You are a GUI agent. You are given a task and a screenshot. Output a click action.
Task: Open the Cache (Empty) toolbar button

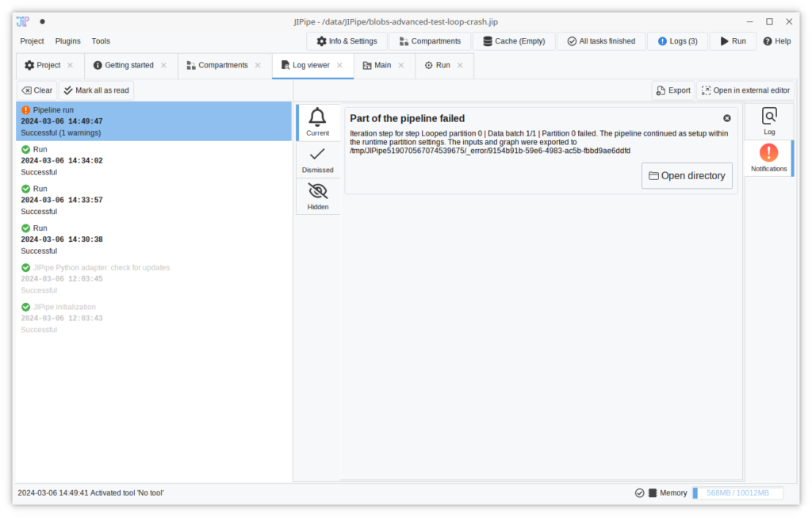click(x=513, y=41)
